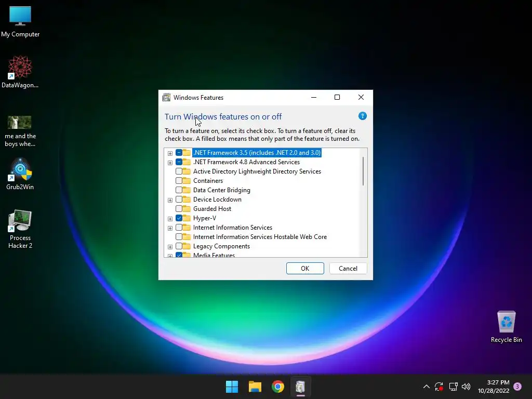532x399 pixels.
Task: Close the Windows Features dialog
Action: tap(361, 97)
